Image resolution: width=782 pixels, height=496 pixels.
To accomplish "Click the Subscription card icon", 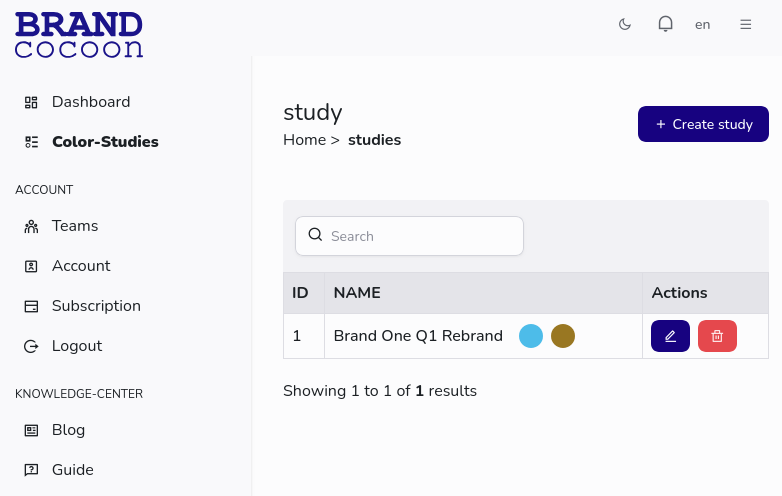I will [31, 306].
